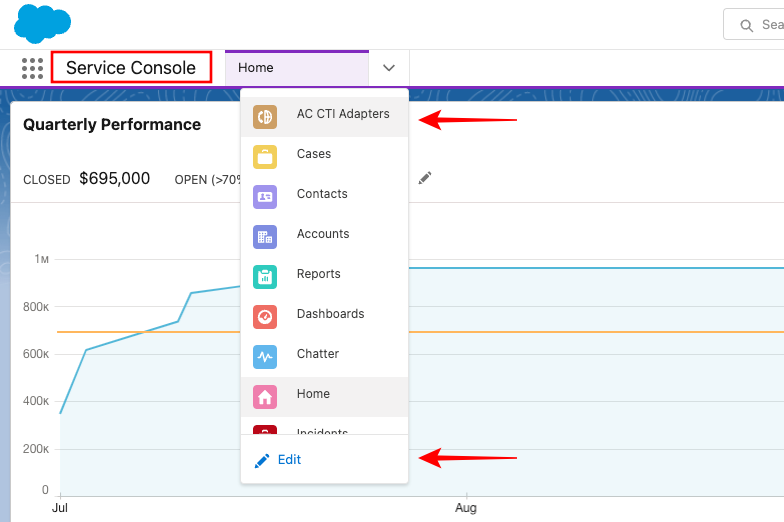784x522 pixels.
Task: Click the Aug axis label
Action: (466, 508)
